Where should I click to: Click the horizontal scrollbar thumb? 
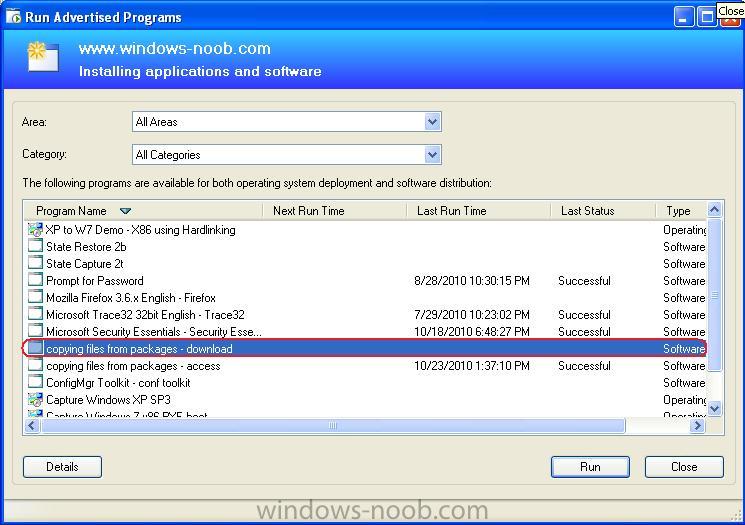point(333,426)
